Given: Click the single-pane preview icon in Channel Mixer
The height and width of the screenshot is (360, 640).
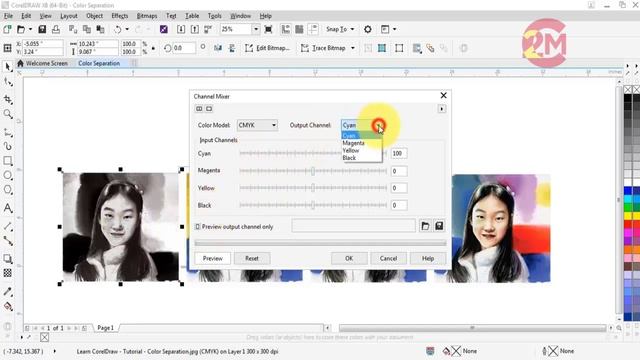Looking at the screenshot, I should pyautogui.click(x=209, y=109).
